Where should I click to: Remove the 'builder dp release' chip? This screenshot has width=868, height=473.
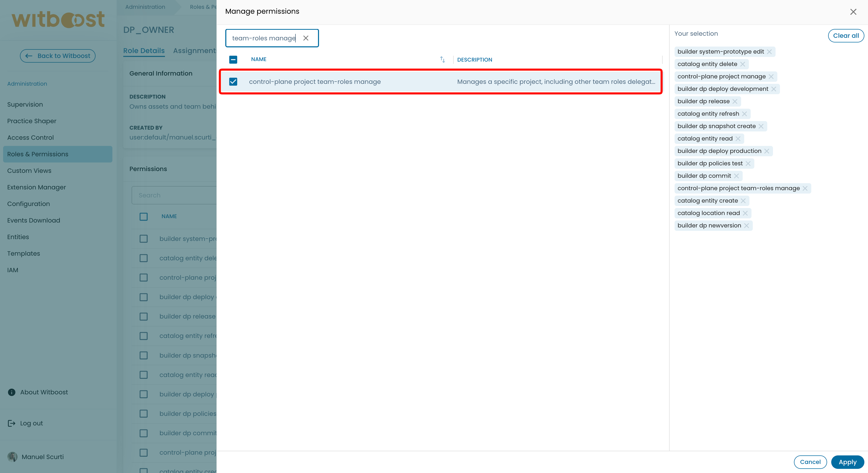(x=735, y=101)
